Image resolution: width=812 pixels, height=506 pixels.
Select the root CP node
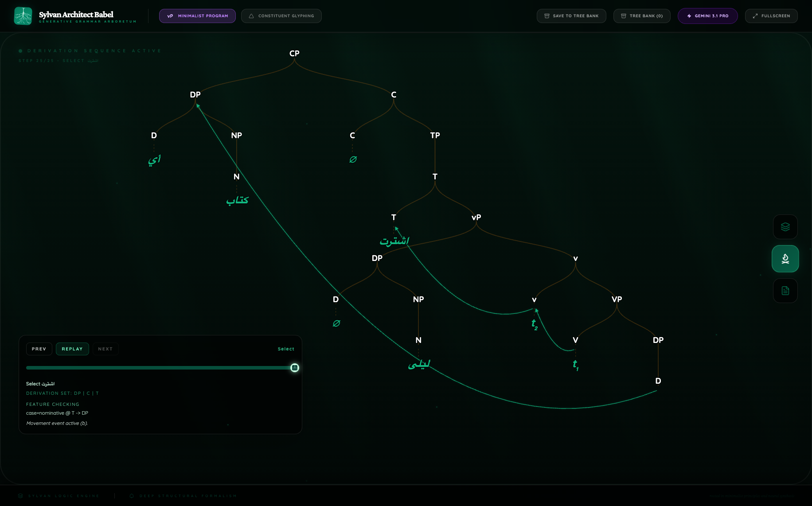(294, 54)
